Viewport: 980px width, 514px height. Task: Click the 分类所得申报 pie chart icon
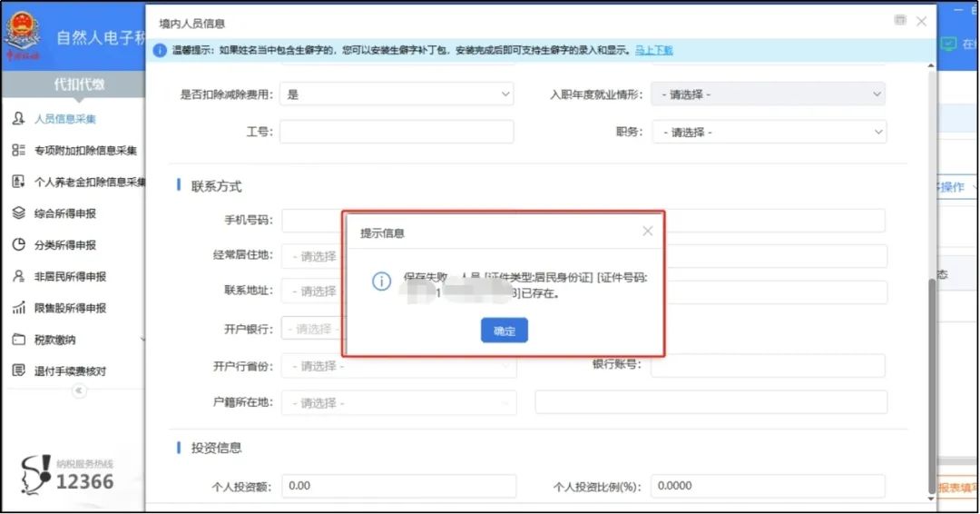pos(18,245)
